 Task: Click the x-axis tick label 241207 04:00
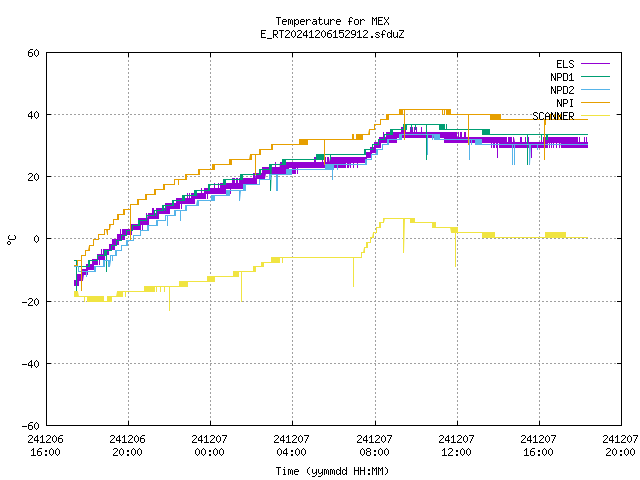(x=291, y=446)
